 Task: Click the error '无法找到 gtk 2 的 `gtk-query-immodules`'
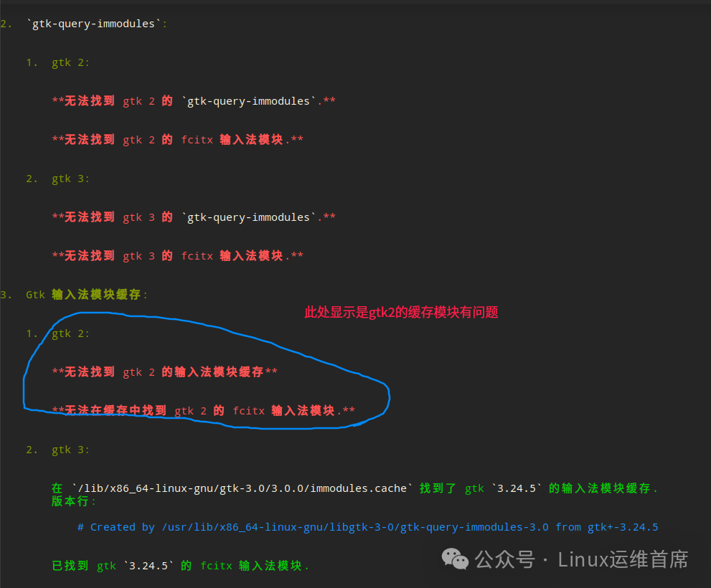(x=194, y=100)
